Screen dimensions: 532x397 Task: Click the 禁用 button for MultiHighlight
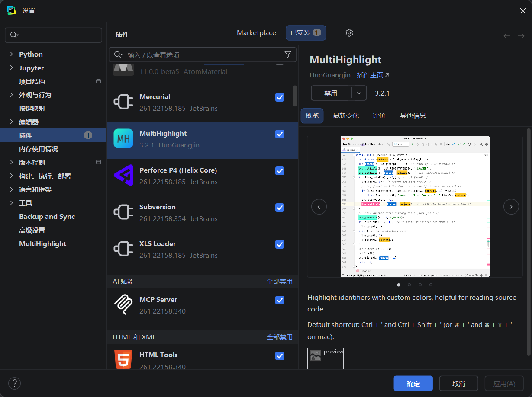331,93
